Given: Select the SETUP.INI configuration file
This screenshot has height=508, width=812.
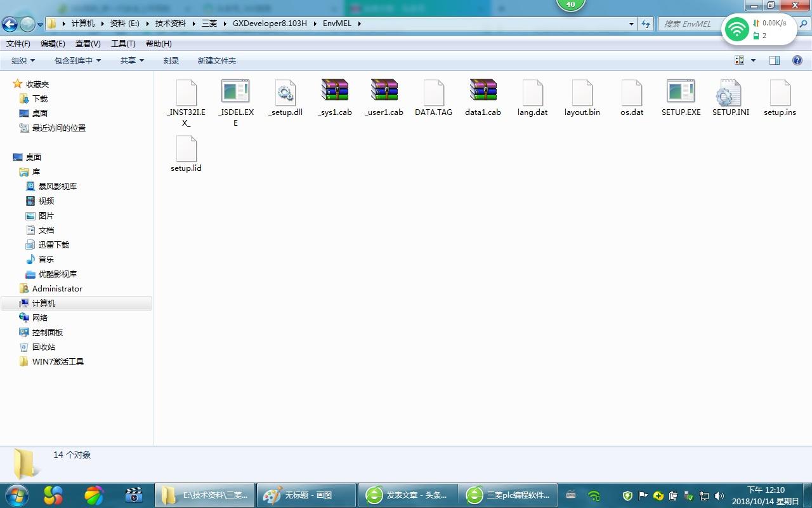Looking at the screenshot, I should 730,93.
